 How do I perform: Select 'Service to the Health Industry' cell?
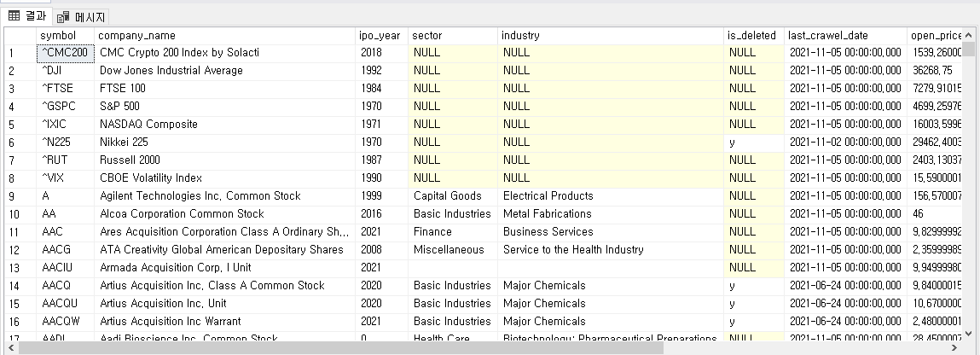click(611, 250)
